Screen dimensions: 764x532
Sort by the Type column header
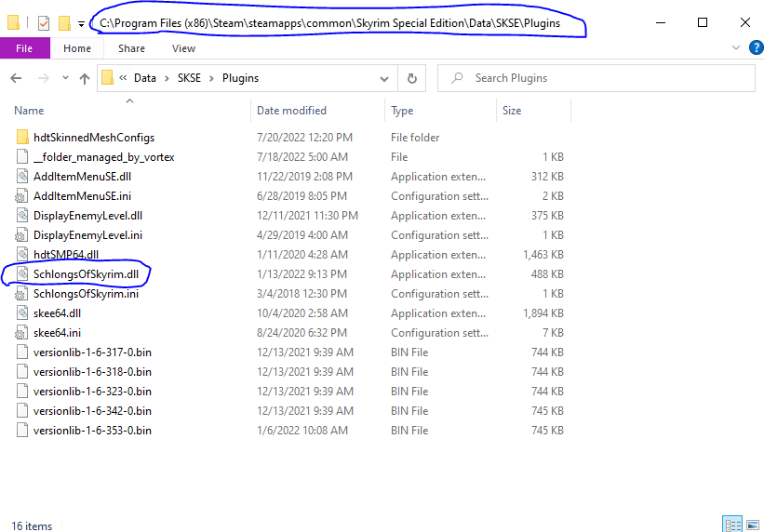[x=402, y=111]
